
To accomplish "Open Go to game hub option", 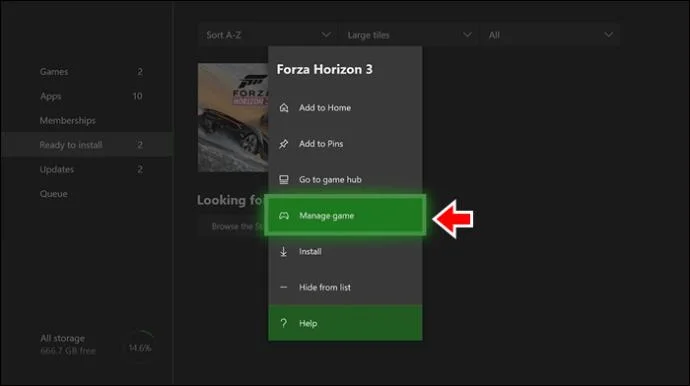I will (345, 180).
